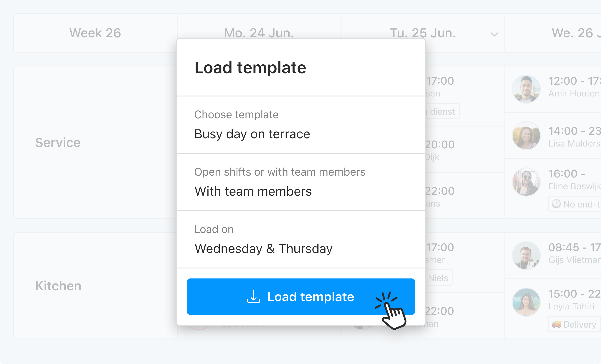The image size is (601, 364).
Task: Click the Busy day on terrace template name
Action: (252, 134)
